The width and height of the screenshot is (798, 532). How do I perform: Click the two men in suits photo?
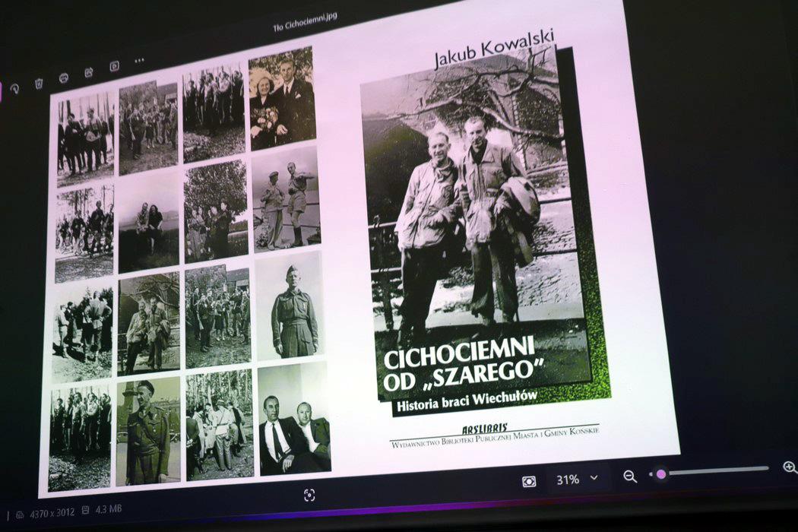295,419
